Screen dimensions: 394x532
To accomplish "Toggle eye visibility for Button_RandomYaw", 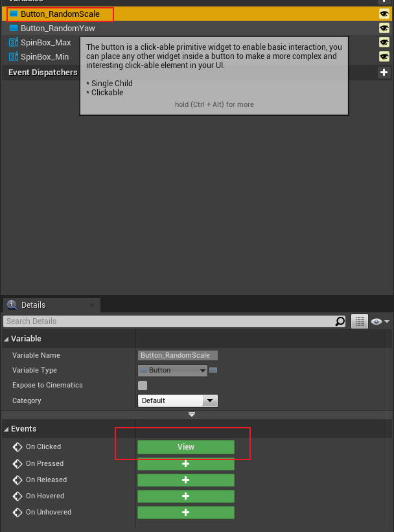I will pyautogui.click(x=384, y=28).
